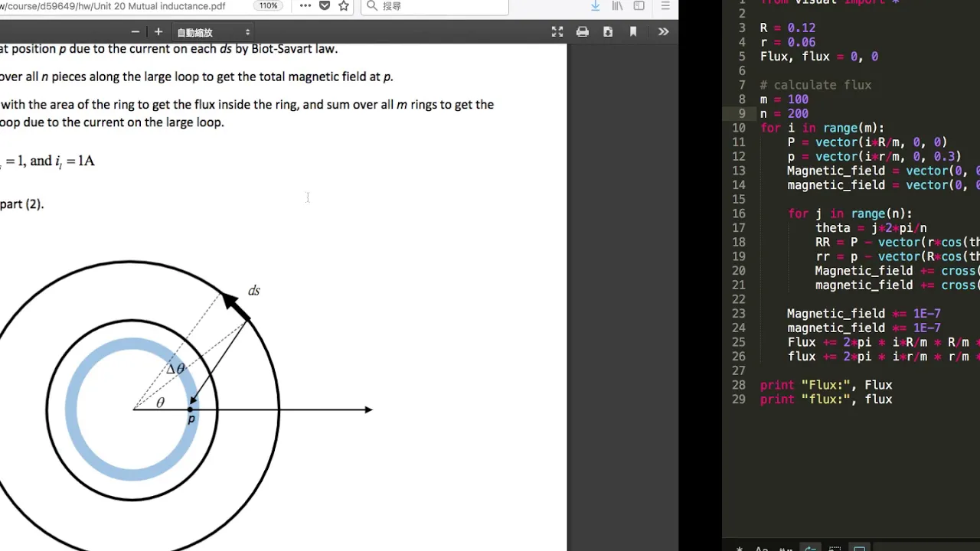Image resolution: width=980 pixels, height=551 pixels.
Task: Click code line 'p = vector(i*r/m, 0, 0.3)'
Action: click(874, 157)
